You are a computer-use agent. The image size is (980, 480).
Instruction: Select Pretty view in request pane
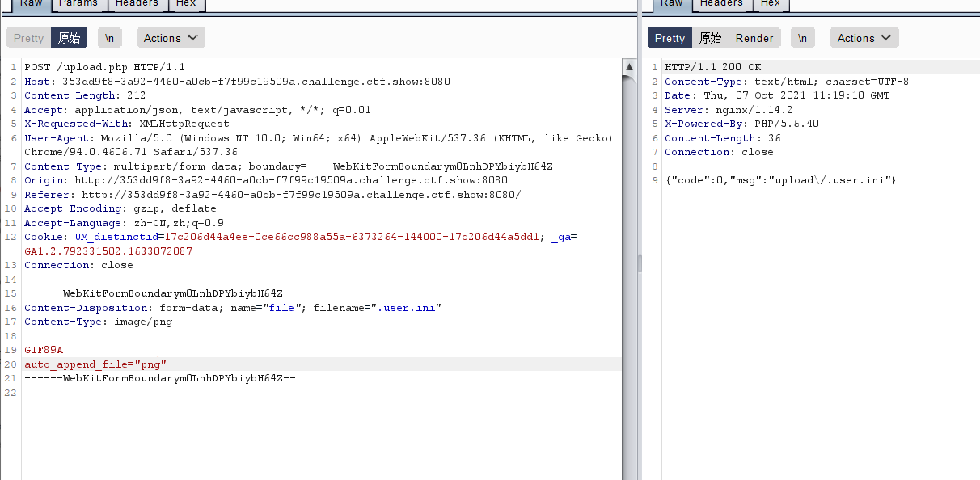tap(28, 38)
